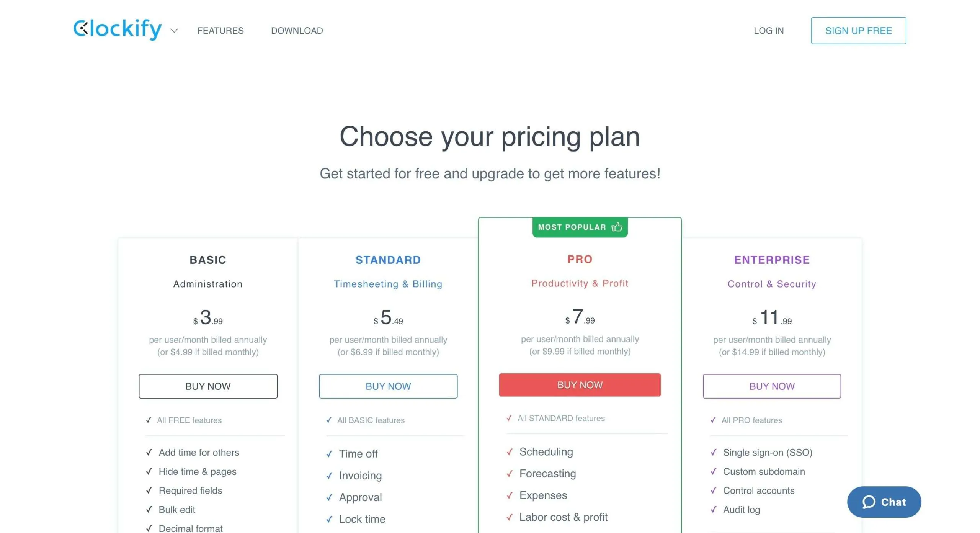Click BUY NOW for the Basic plan
This screenshot has width=980, height=533.
click(x=208, y=386)
